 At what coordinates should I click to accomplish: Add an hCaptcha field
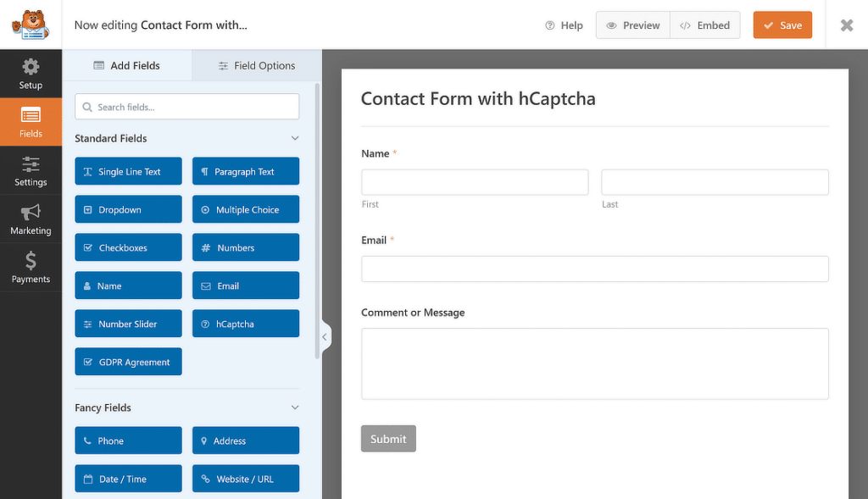(x=246, y=324)
